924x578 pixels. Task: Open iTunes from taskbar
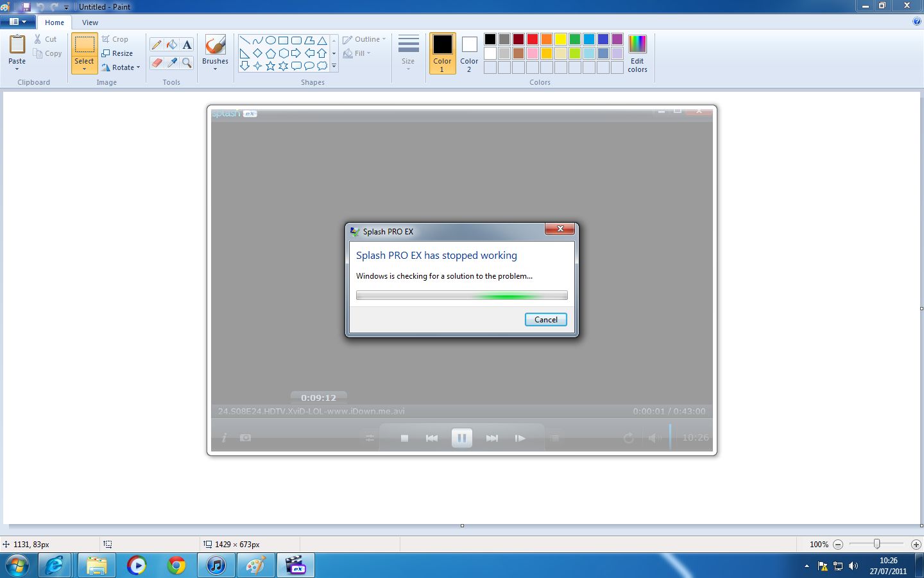pyautogui.click(x=216, y=566)
